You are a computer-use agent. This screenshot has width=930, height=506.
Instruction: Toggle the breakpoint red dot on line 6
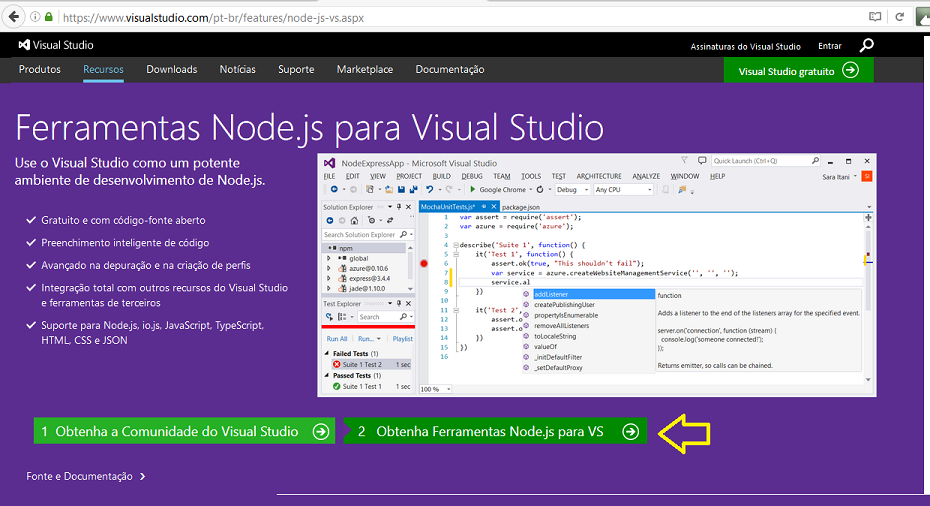point(423,263)
